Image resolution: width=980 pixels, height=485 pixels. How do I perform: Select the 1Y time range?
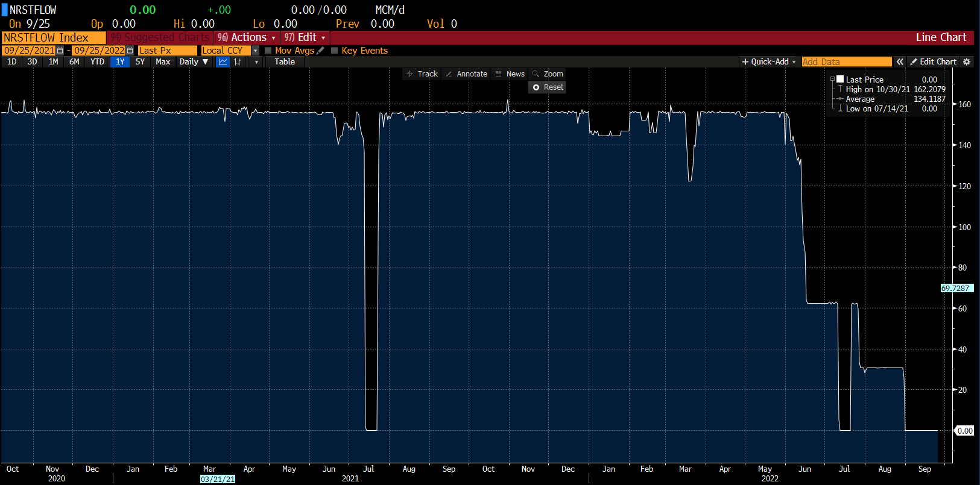click(x=120, y=62)
